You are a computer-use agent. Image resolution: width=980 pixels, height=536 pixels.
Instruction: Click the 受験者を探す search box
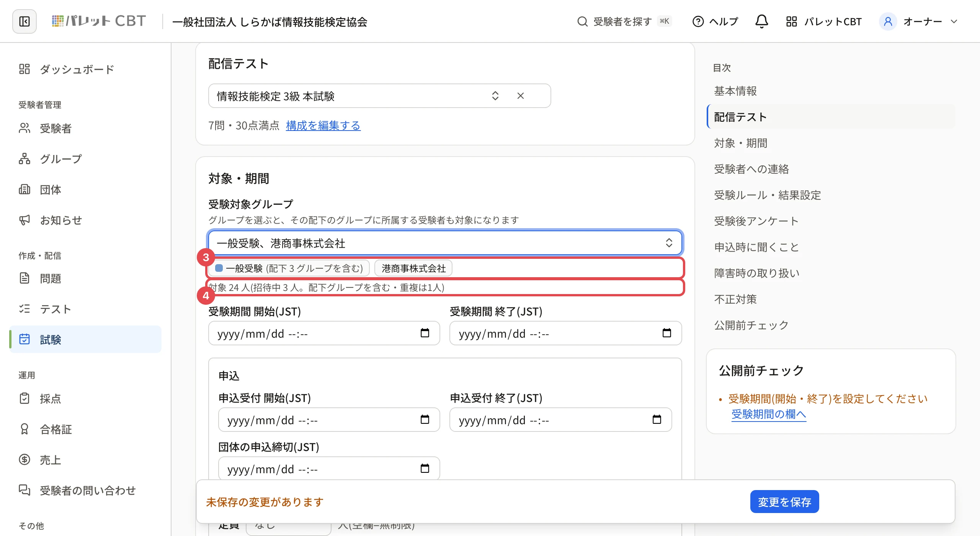(x=624, y=21)
